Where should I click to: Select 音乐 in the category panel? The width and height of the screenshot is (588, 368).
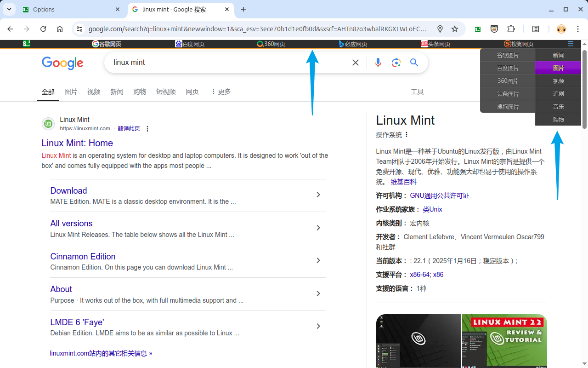558,107
